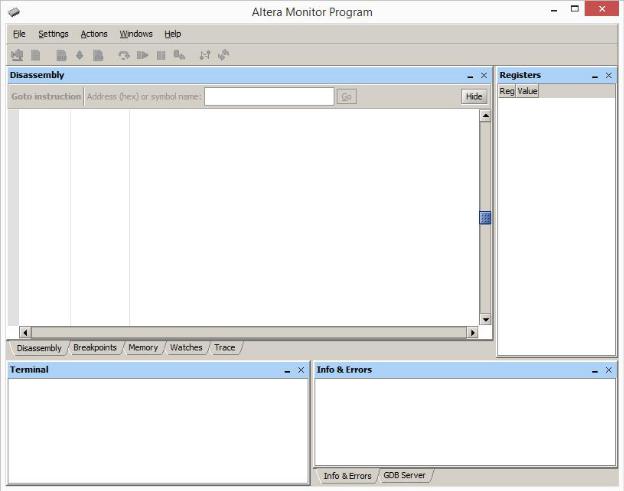
Task: Click the toolbar icon right of the pause bars
Action: click(179, 55)
